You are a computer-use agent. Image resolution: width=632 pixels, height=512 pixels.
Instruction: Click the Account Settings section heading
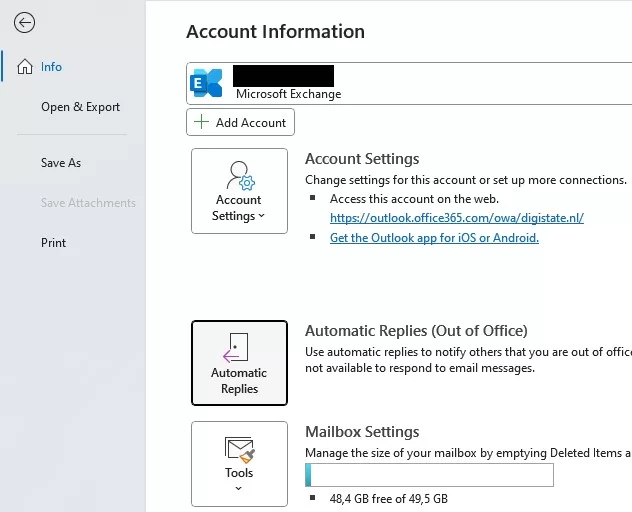tap(362, 159)
